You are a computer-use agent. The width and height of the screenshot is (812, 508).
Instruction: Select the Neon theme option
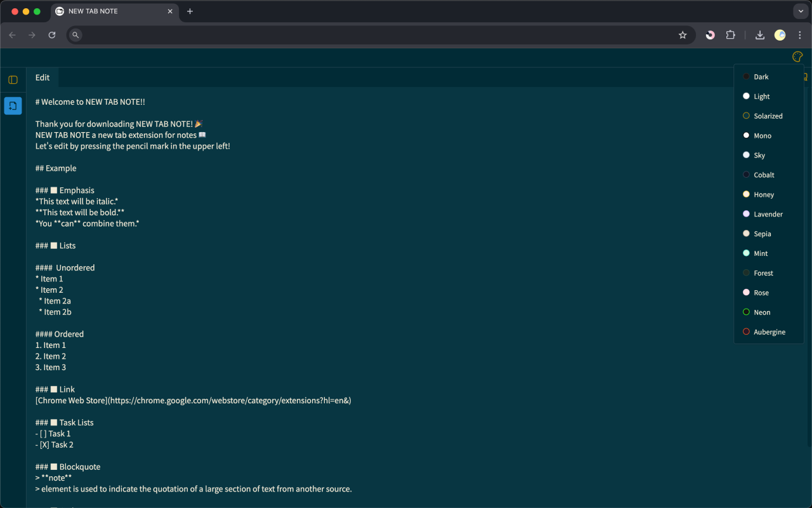coord(769,312)
